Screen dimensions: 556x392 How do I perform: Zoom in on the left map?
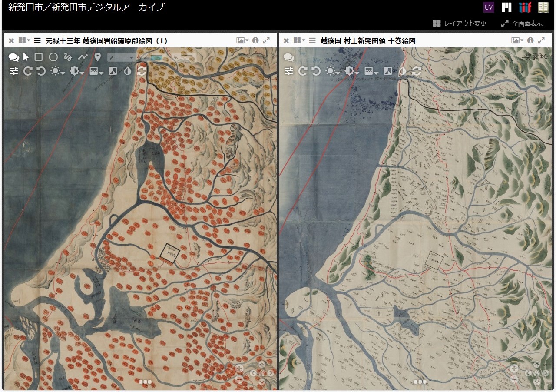point(239,369)
